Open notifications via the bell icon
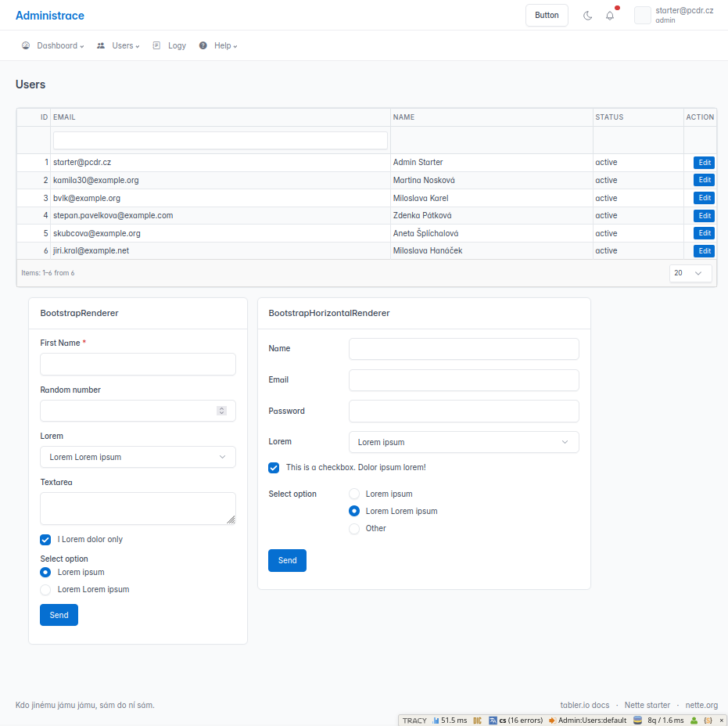The width and height of the screenshot is (728, 726). 610,16
